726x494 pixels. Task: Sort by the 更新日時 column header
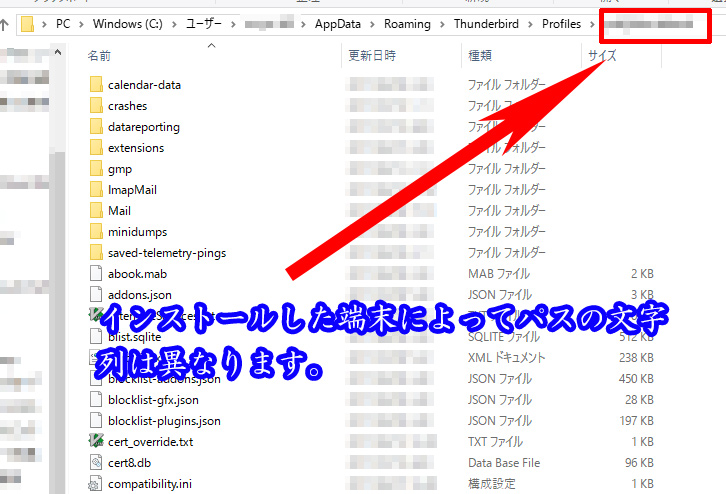(371, 56)
